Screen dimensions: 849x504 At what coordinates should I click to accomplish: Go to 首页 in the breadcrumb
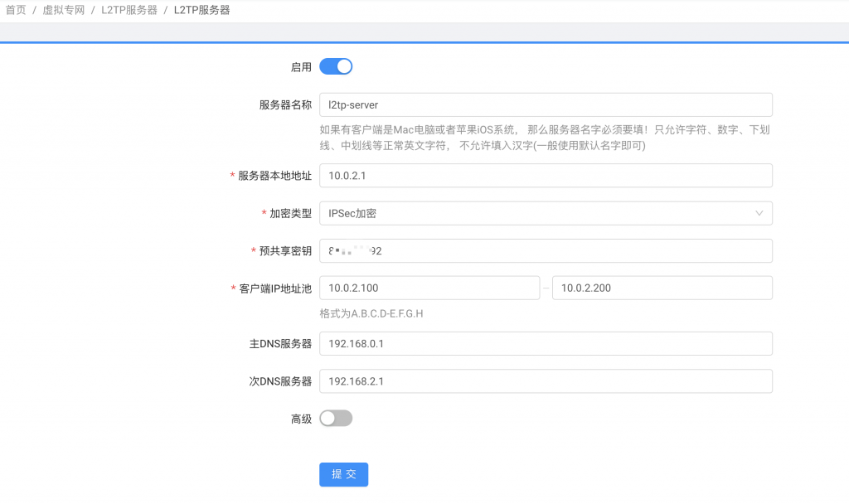click(16, 11)
